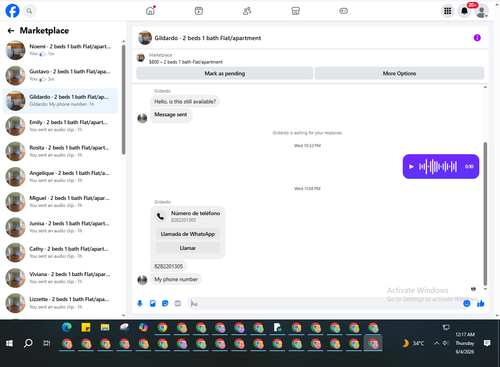
Task: Go to the Home feed icon
Action: pos(151,11)
